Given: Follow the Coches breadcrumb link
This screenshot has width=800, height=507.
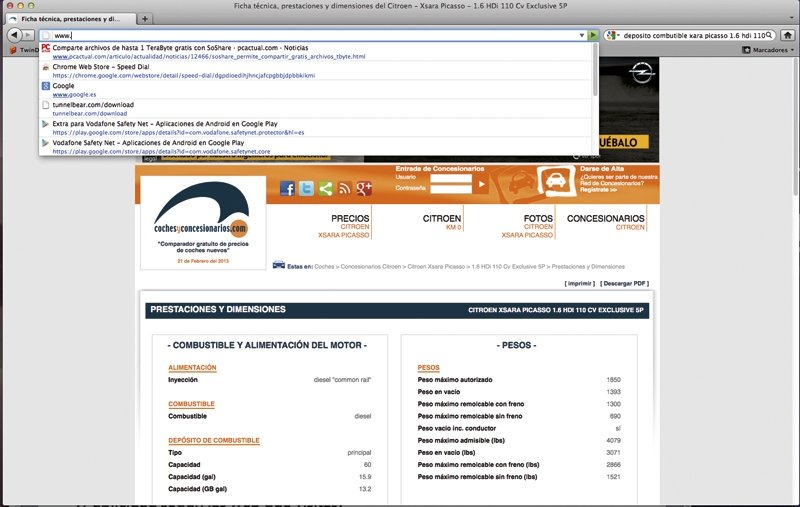Looking at the screenshot, I should [x=324, y=267].
